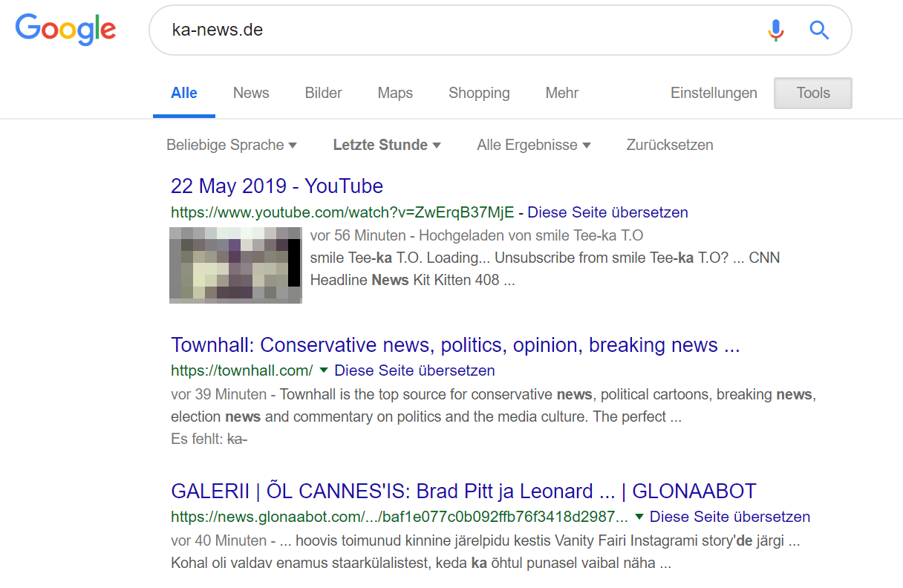This screenshot has width=903, height=588.
Task: Activate voice search via the microphone icon
Action: 775,30
